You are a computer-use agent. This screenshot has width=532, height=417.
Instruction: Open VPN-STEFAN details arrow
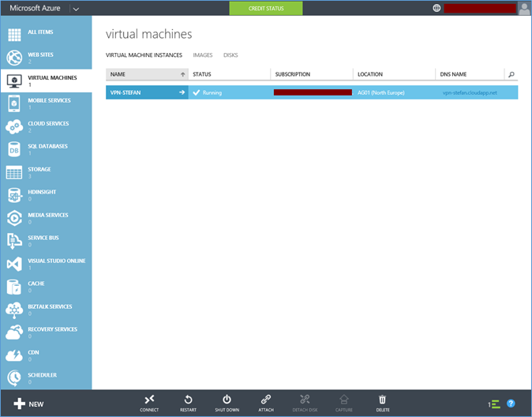pos(182,92)
